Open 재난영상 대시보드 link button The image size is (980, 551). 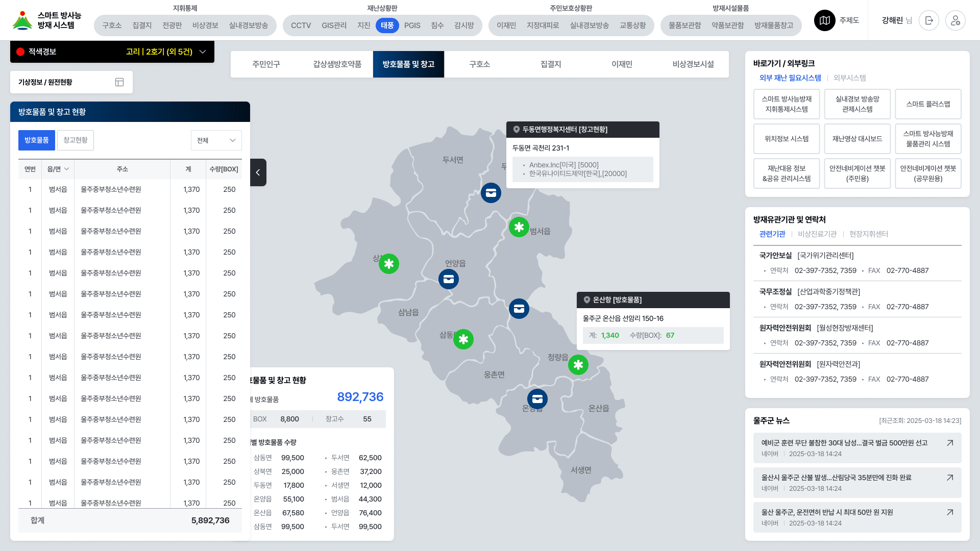click(x=857, y=139)
